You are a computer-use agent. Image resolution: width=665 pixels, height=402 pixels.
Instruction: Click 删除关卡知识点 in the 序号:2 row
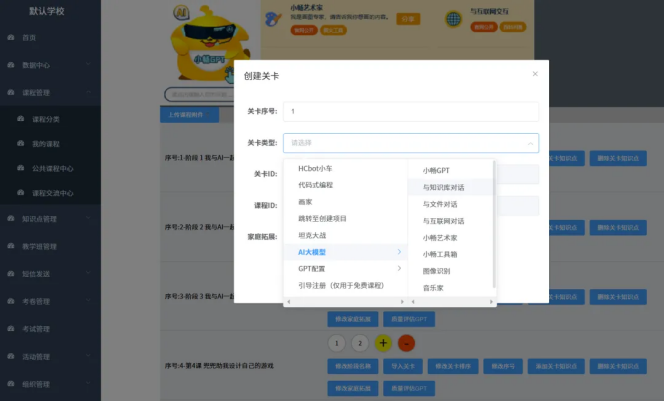(x=618, y=228)
